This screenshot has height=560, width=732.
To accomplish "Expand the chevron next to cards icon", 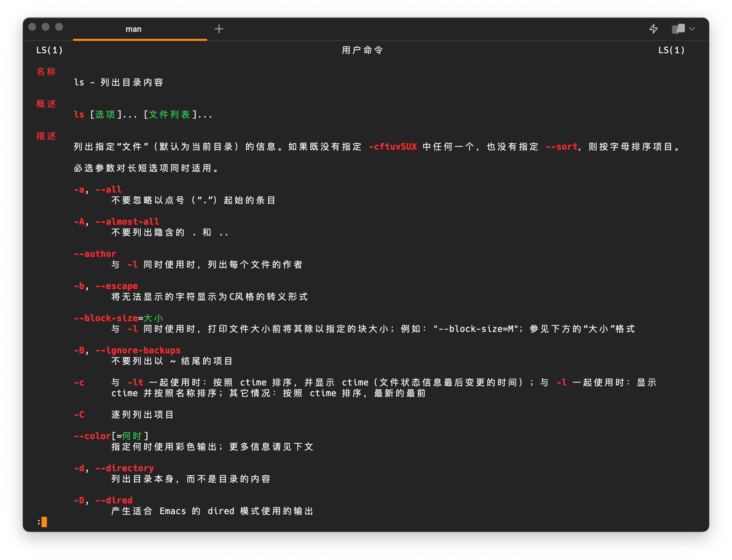I will pyautogui.click(x=692, y=29).
